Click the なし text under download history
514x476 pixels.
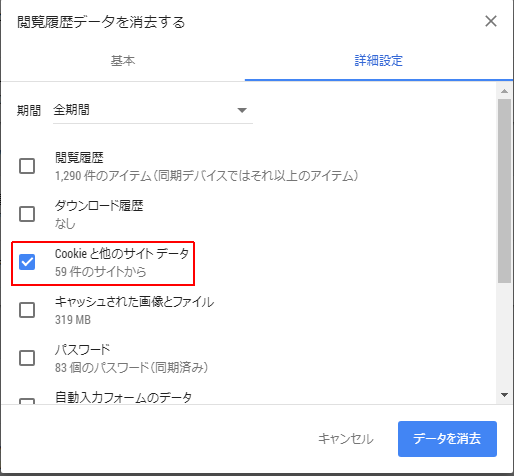[65, 224]
